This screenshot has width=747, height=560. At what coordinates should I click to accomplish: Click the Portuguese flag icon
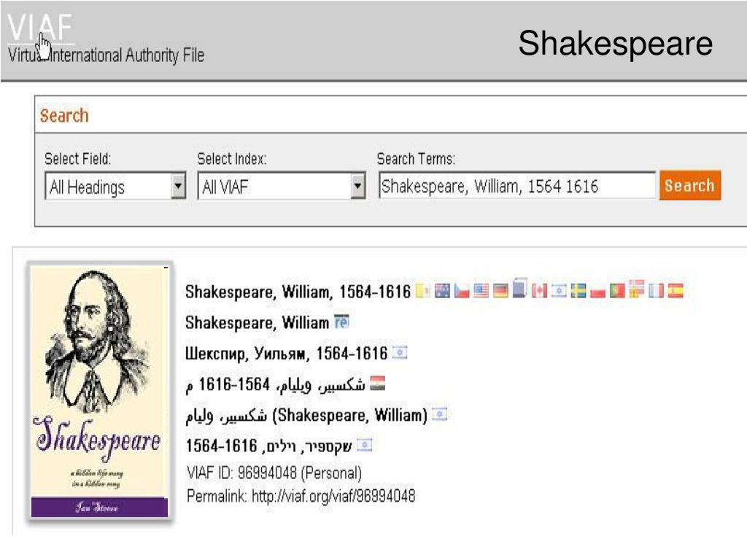tap(617, 291)
